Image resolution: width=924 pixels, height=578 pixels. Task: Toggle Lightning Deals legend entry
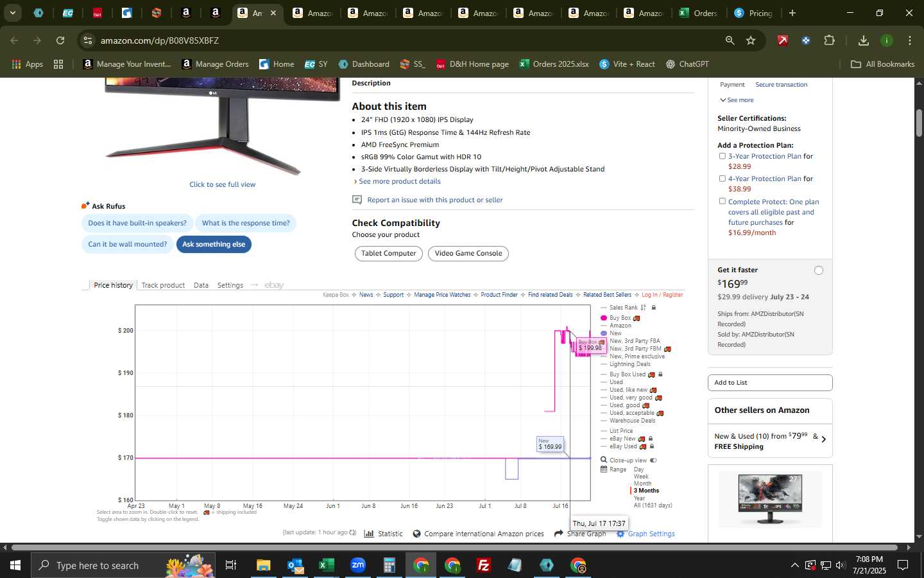coord(629,364)
